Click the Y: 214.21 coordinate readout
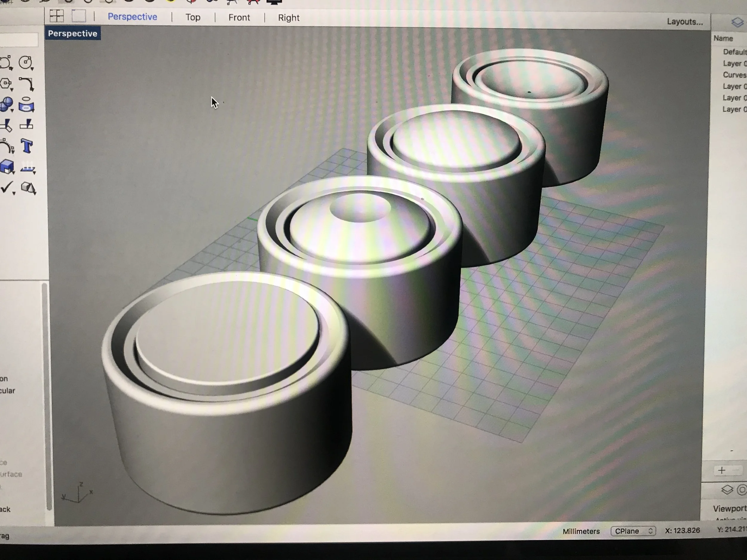Screen dimensions: 747x560 (x=732, y=529)
